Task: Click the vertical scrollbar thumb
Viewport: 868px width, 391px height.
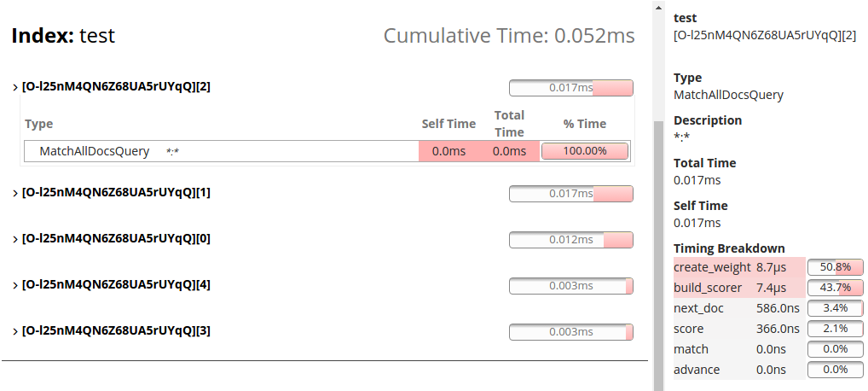Action: point(657,256)
